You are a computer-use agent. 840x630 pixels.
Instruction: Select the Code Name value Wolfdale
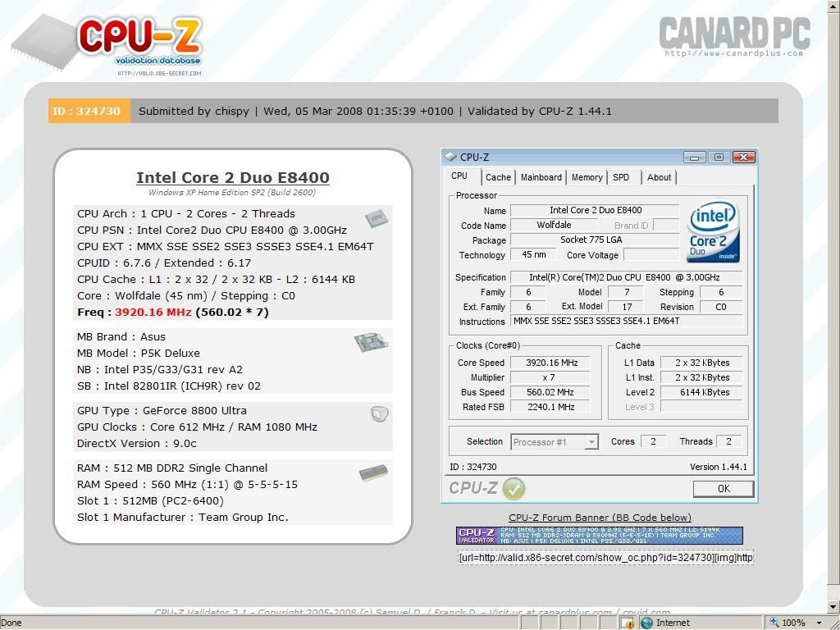[x=554, y=225]
